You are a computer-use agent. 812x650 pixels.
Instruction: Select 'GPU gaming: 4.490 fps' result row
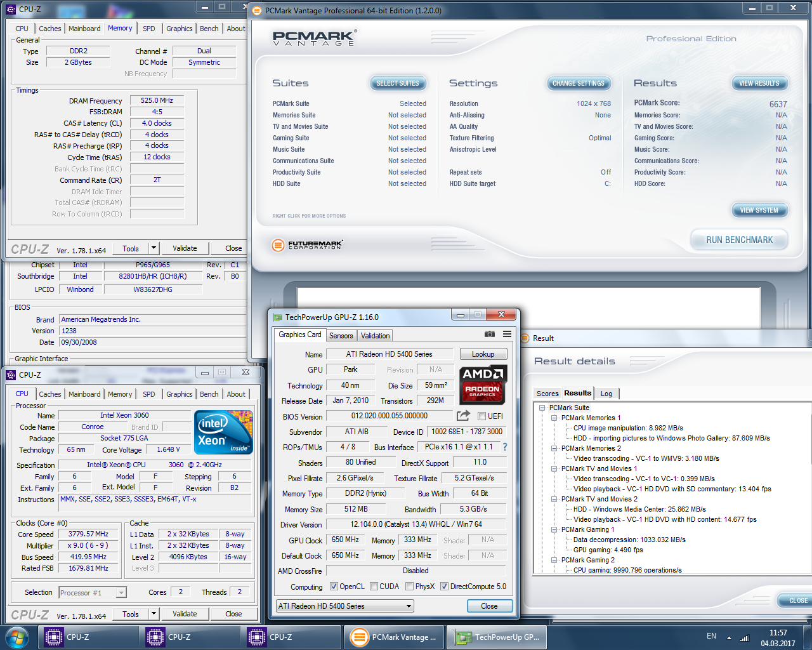pyautogui.click(x=608, y=550)
